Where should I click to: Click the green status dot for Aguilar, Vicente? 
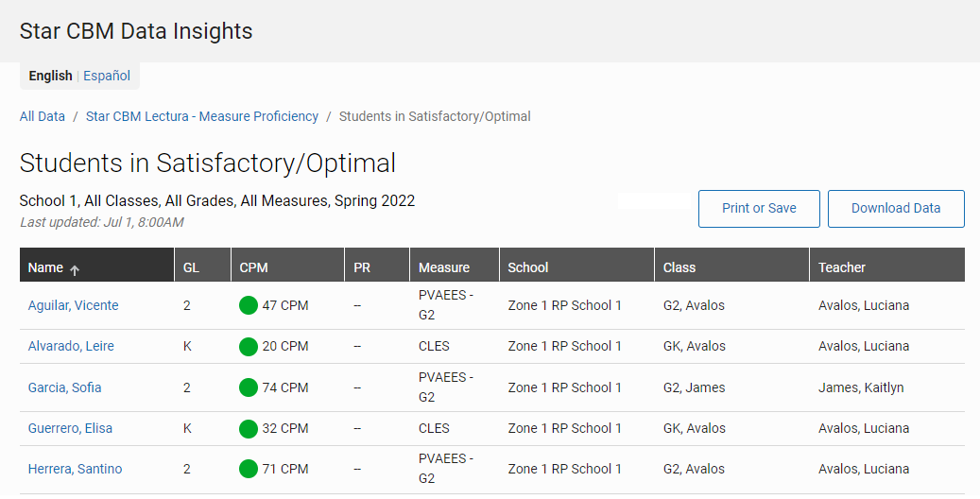click(x=249, y=305)
